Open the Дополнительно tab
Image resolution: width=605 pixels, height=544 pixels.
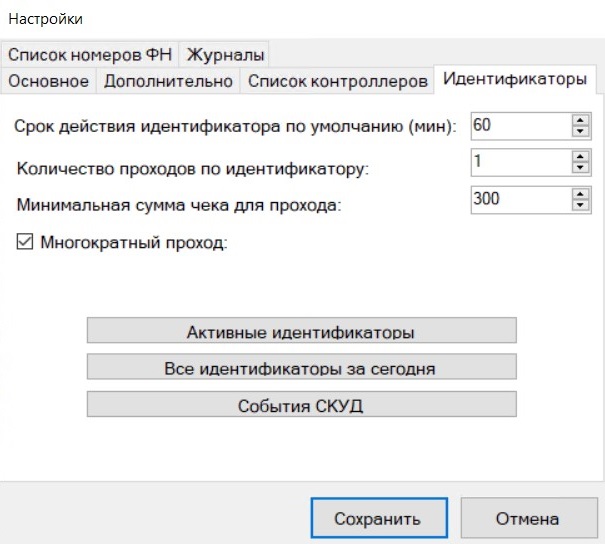coord(168,81)
